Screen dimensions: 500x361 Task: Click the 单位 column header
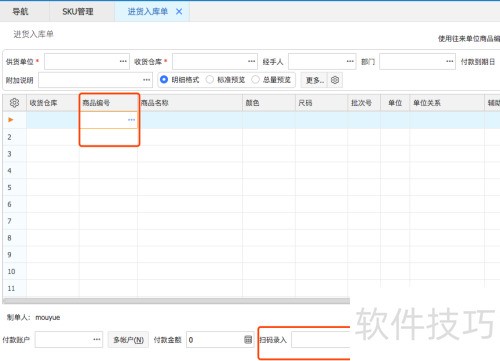tap(395, 103)
